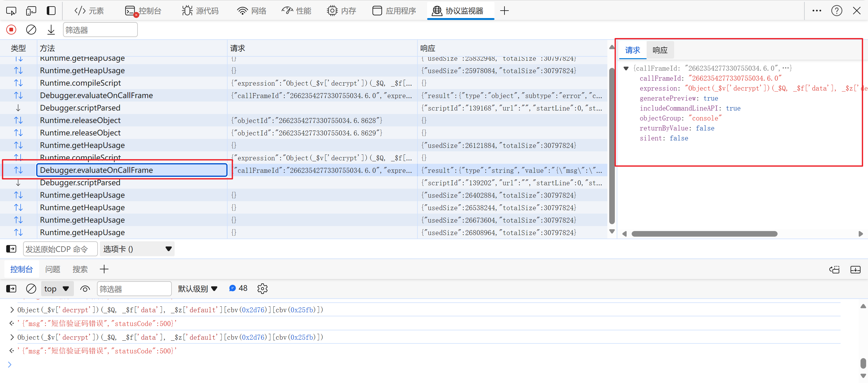
Task: Expand the first Object(_$v['decrypt']) console entry
Action: tap(12, 310)
